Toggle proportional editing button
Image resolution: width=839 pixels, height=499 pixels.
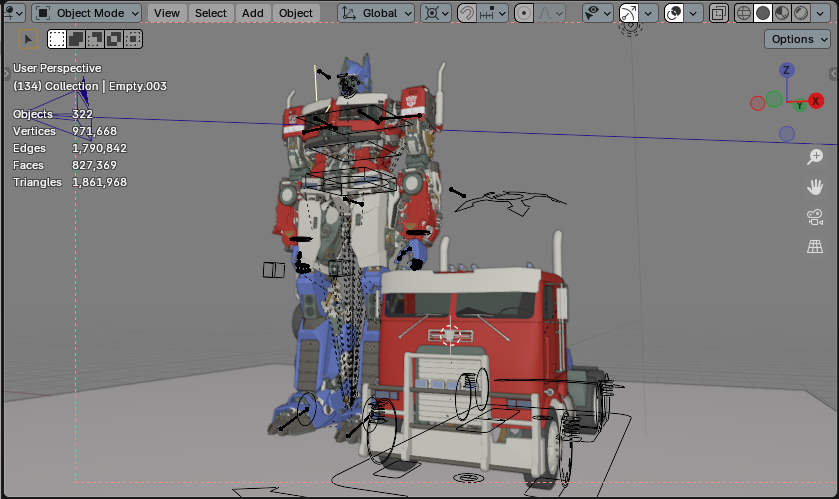[x=524, y=13]
